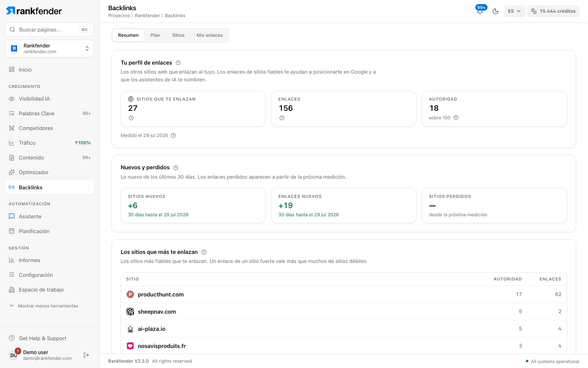This screenshot has height=368, width=588.
Task: Click help icon under Enlaces count 156
Action: click(x=282, y=118)
